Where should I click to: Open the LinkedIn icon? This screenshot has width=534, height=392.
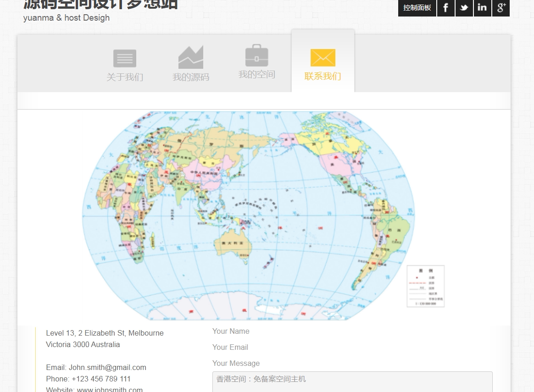(x=482, y=7)
